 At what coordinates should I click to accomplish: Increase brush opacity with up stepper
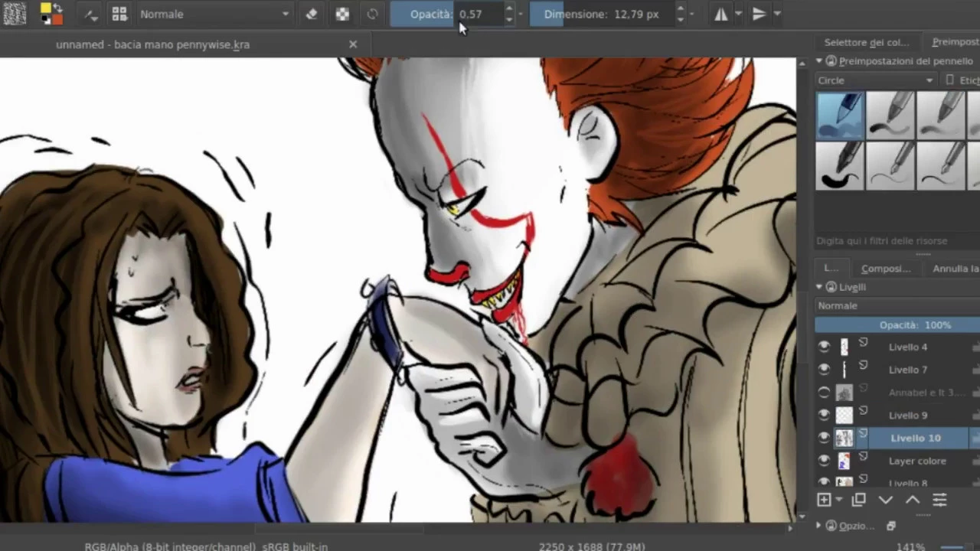tap(508, 8)
